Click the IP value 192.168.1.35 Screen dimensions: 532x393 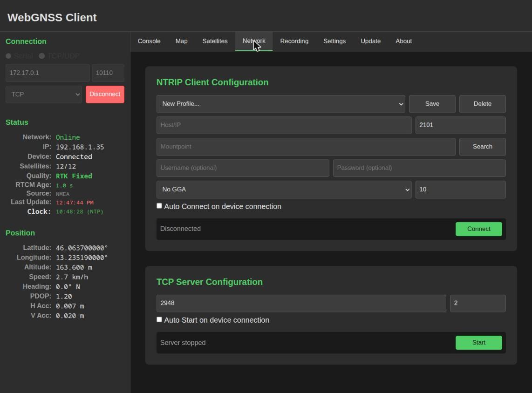pos(80,147)
